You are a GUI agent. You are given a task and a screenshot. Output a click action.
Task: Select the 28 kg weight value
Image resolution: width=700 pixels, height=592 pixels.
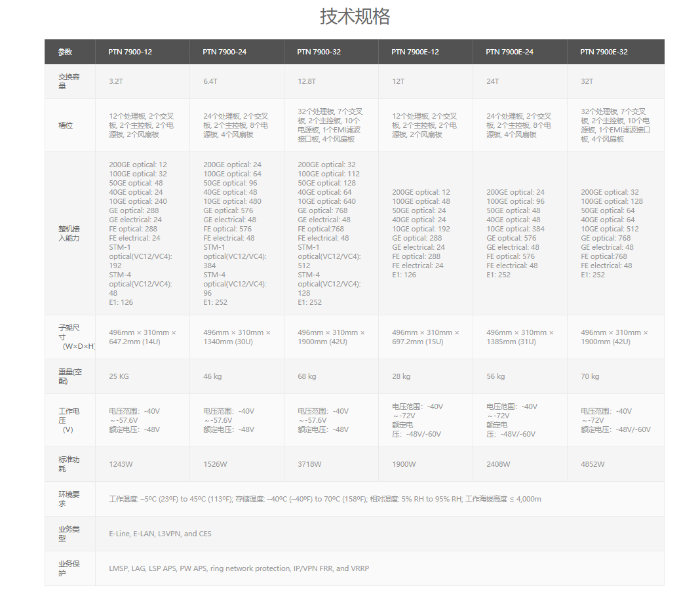point(401,376)
